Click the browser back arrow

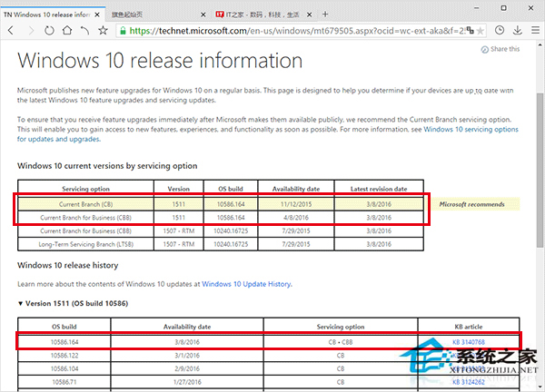[10, 30]
